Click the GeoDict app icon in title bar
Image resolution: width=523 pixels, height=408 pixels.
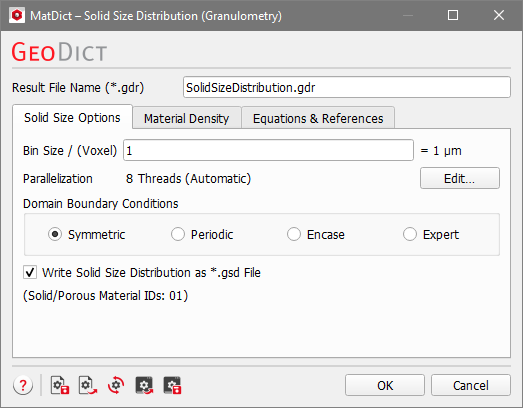[17, 16]
